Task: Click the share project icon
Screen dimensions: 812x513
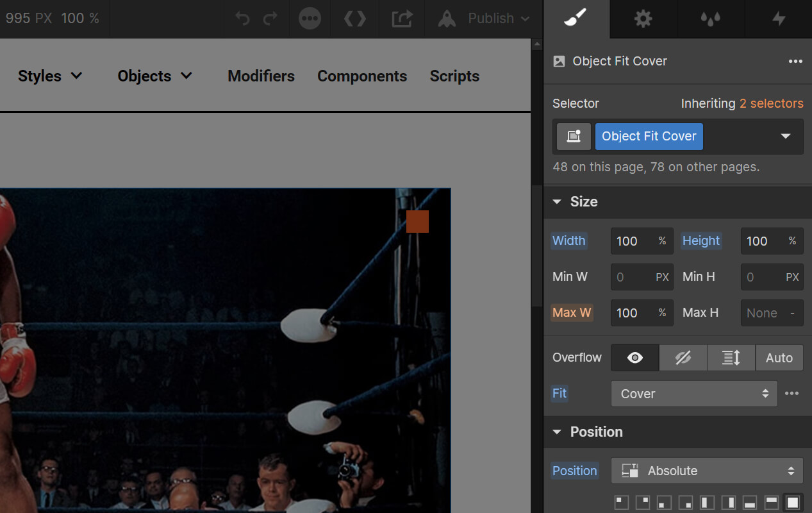Action: (x=402, y=19)
